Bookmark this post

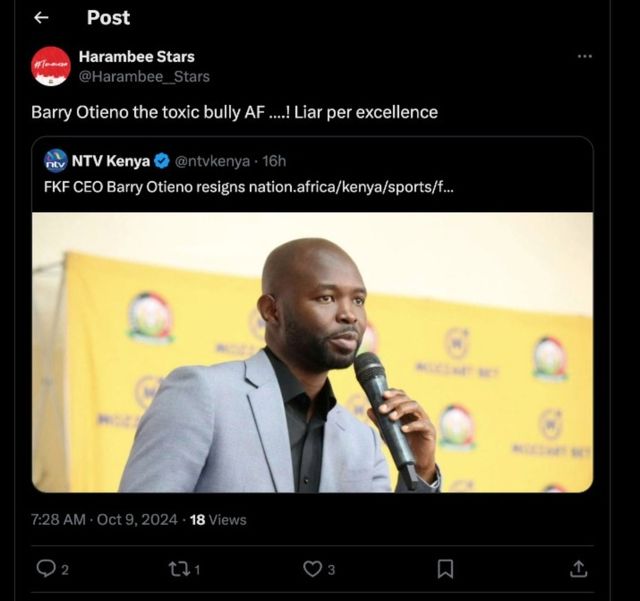445,569
